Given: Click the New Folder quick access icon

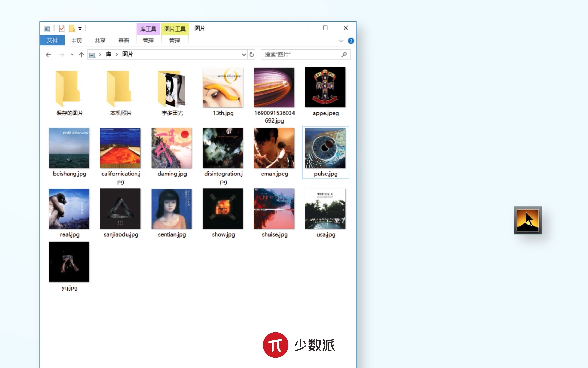Looking at the screenshot, I should 72,28.
